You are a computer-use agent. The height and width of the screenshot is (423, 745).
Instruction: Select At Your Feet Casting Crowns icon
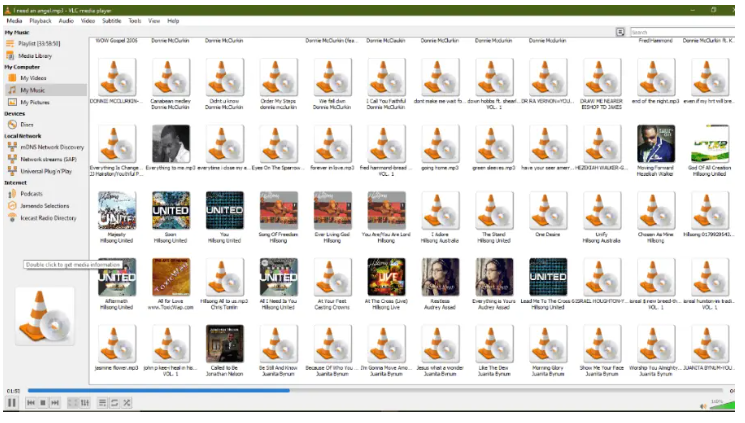point(332,277)
